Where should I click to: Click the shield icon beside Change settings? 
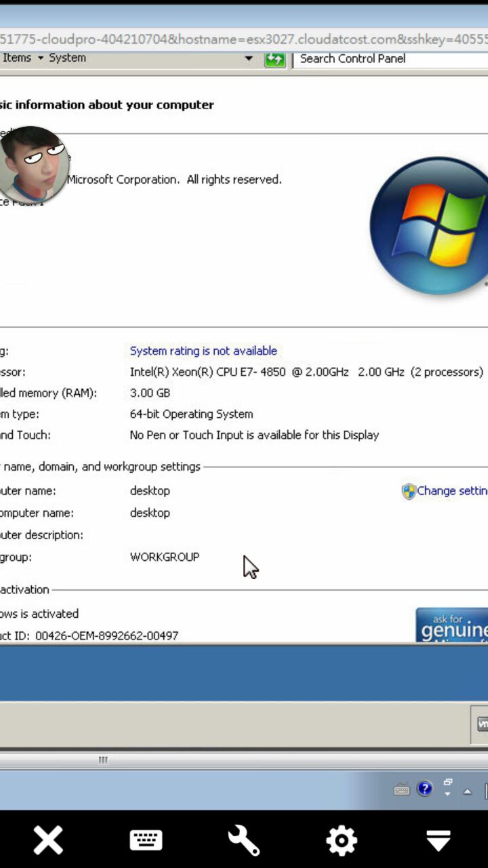tap(409, 491)
